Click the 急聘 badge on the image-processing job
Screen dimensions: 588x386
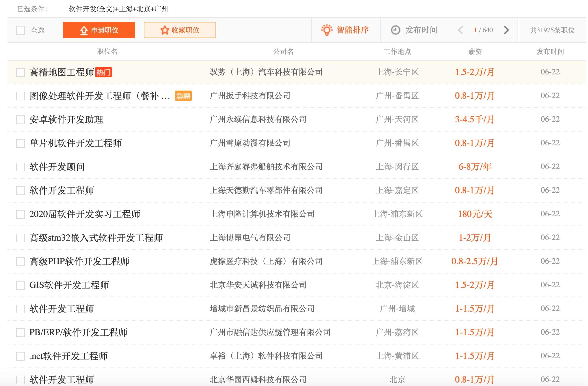coord(183,96)
